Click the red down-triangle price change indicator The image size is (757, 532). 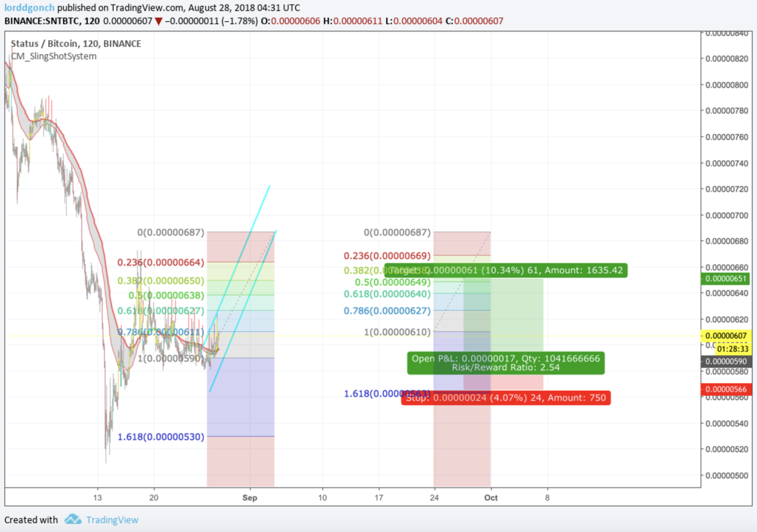158,21
